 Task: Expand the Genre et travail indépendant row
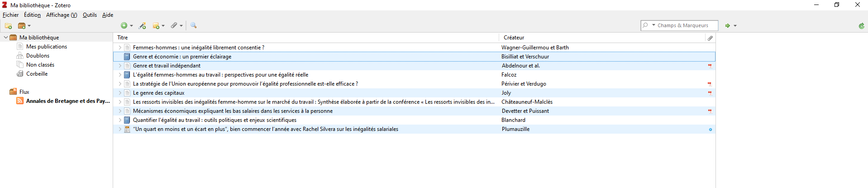[120, 66]
